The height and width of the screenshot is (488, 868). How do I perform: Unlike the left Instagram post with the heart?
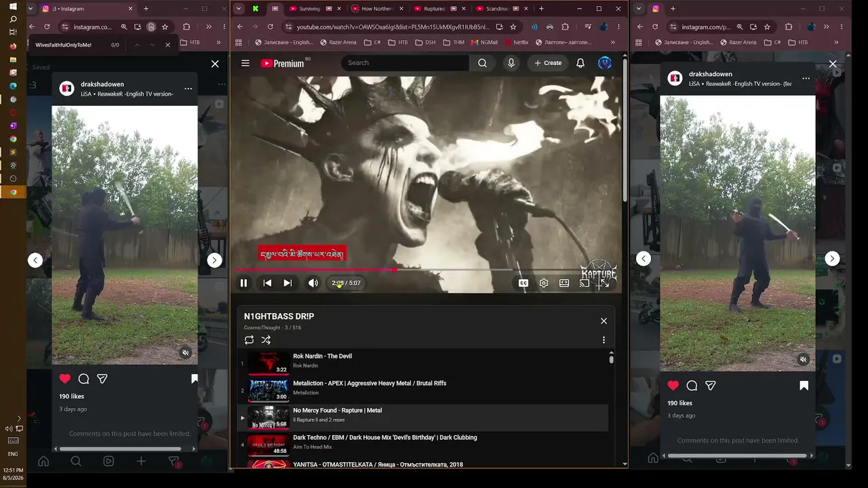click(64, 379)
